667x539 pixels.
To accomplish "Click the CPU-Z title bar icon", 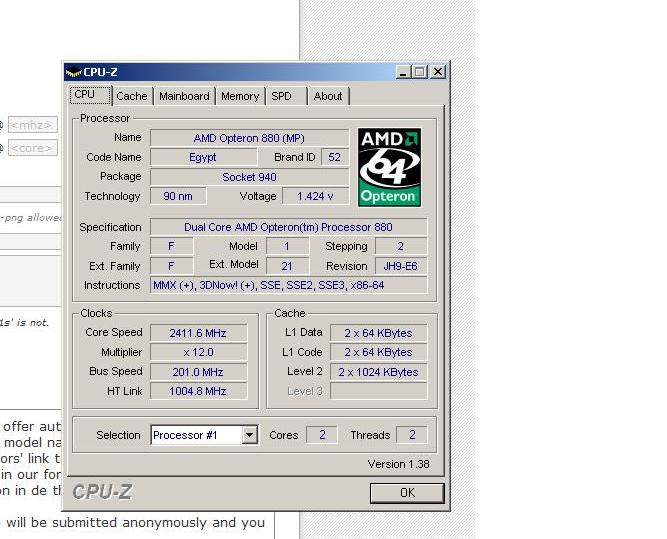I will tap(73, 72).
